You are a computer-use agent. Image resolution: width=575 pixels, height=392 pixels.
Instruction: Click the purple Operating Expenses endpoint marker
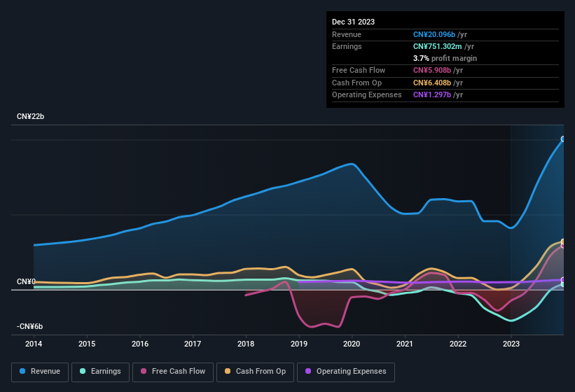coord(563,280)
